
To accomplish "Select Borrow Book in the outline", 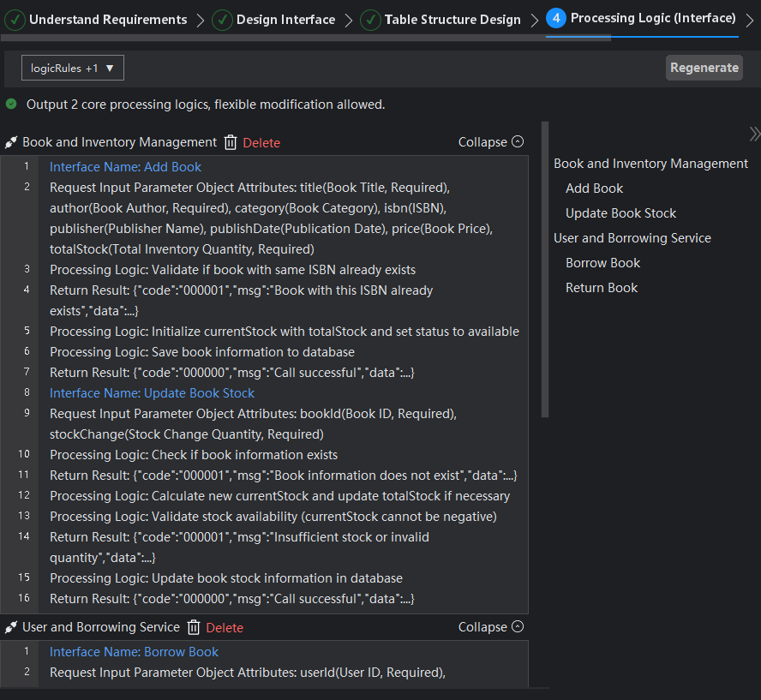I will 602,263.
